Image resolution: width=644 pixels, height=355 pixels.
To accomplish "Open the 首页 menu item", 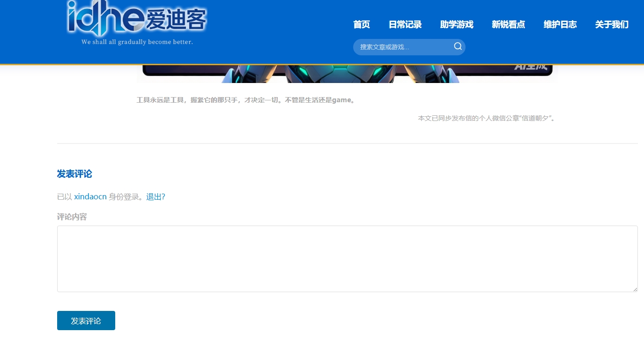I will (x=361, y=25).
